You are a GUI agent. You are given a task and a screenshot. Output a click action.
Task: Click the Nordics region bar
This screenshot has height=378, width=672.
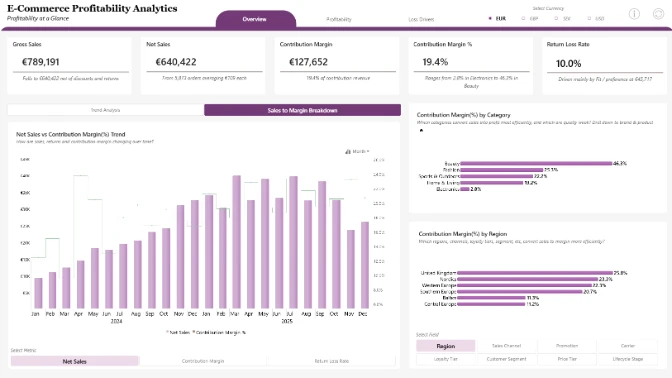527,279
